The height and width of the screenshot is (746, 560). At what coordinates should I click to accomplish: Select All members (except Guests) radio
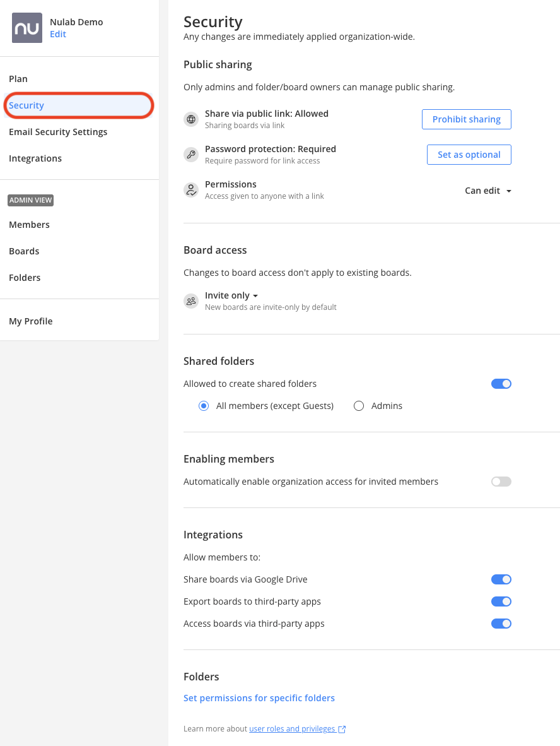click(204, 406)
